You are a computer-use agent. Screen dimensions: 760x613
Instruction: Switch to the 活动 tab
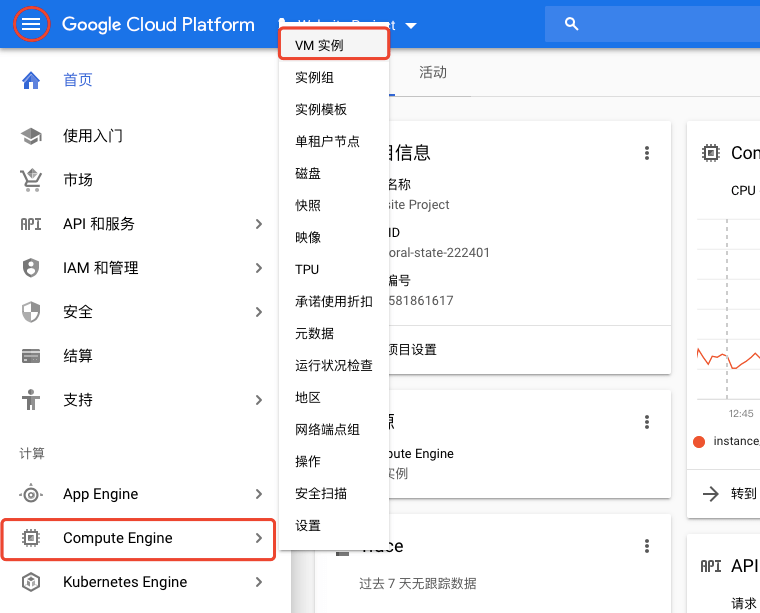coord(432,73)
